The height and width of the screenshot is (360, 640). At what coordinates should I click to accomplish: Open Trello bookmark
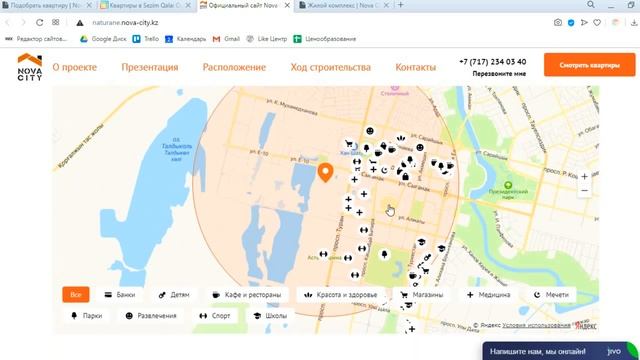coord(146,39)
